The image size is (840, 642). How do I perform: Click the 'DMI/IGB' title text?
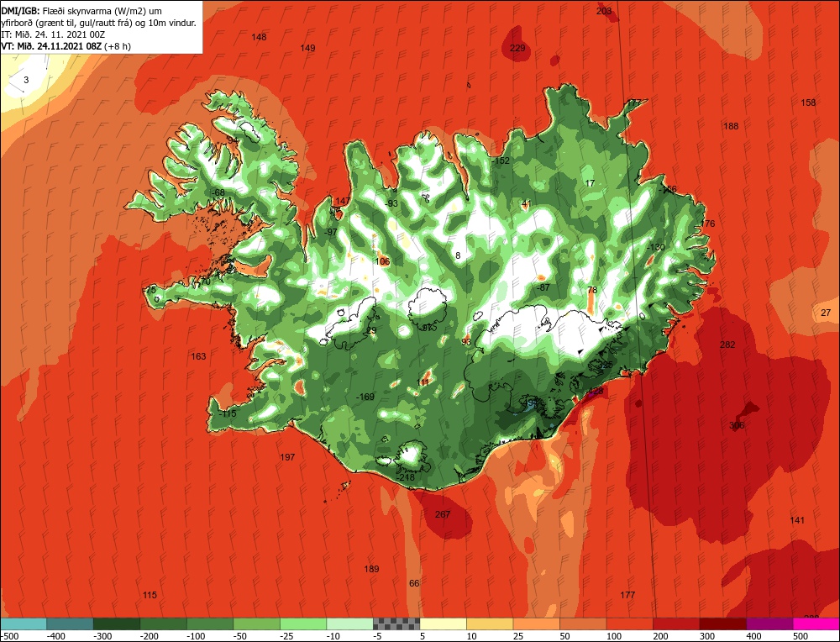pyautogui.click(x=20, y=11)
